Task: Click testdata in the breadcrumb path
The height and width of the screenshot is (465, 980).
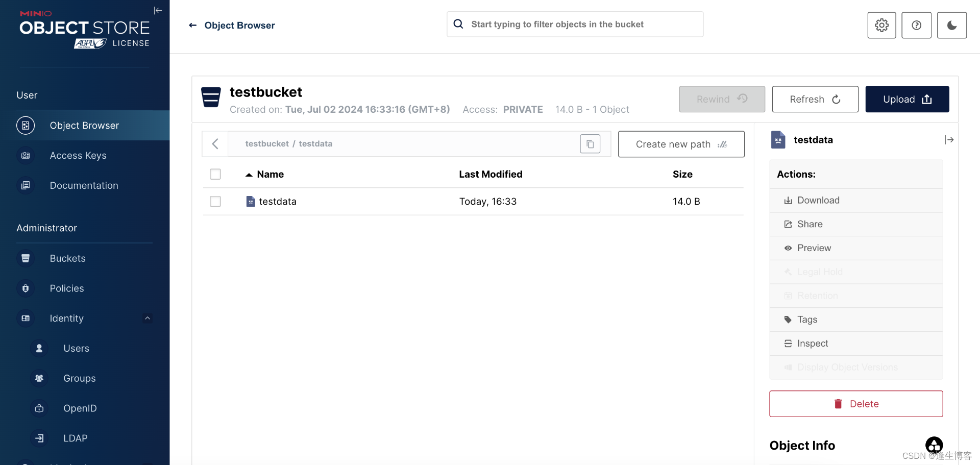Action: 315,144
